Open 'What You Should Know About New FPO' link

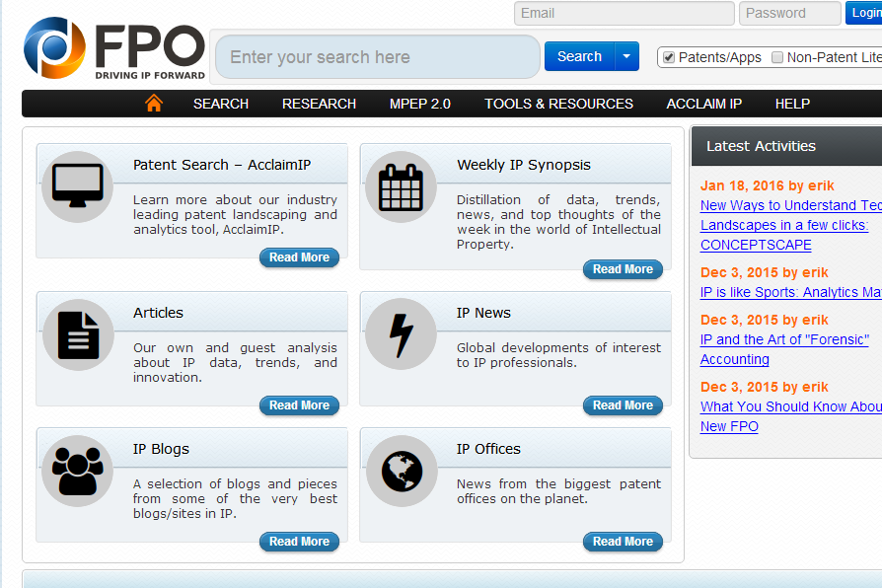click(x=791, y=416)
